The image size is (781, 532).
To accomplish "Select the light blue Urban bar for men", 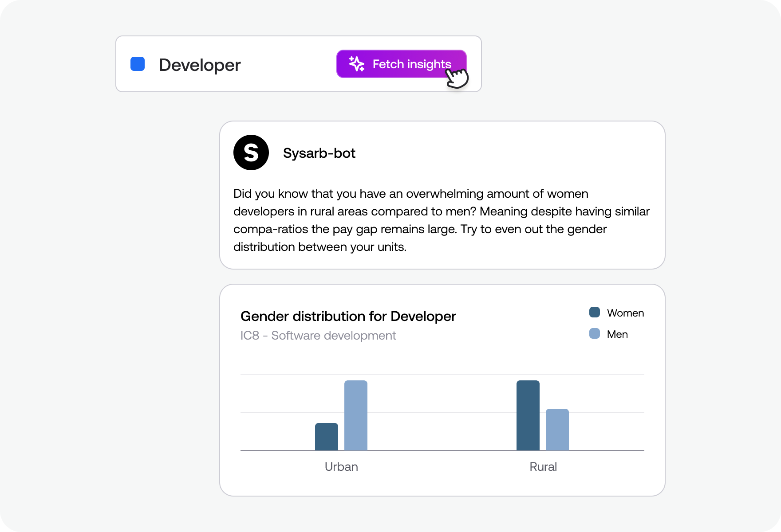I will (356, 415).
